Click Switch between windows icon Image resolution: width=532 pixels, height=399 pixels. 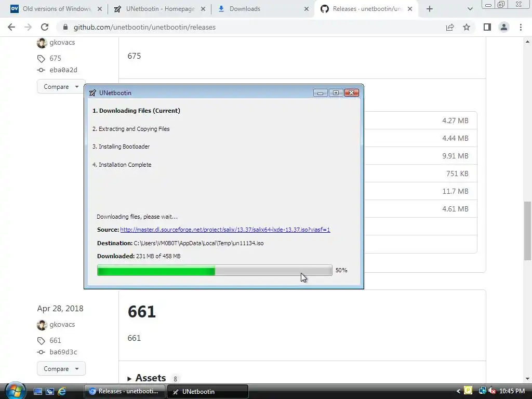tap(50, 392)
